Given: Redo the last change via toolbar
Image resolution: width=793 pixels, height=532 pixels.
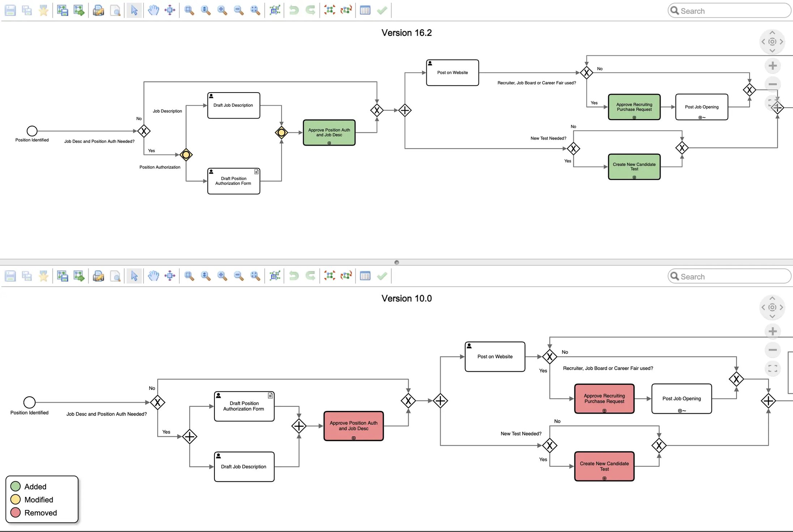Looking at the screenshot, I should pos(310,10).
